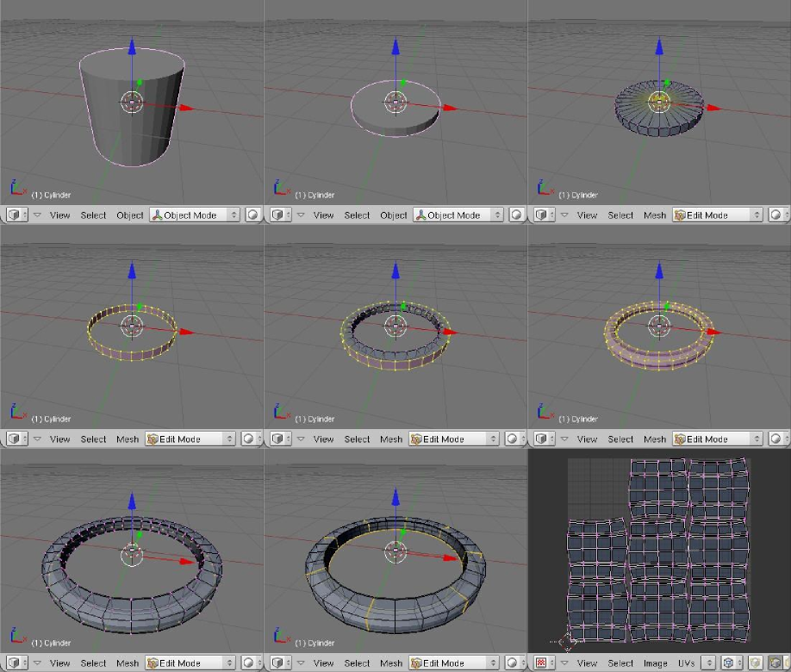Grab blue Z-axis arrow in bottom-center viewport
The width and height of the screenshot is (791, 672).
[395, 497]
